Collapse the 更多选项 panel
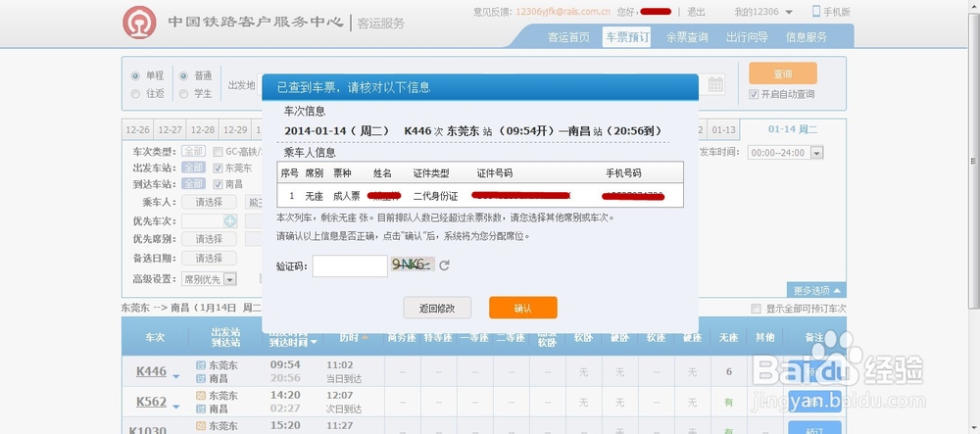Image resolution: width=980 pixels, height=434 pixels. tap(817, 290)
